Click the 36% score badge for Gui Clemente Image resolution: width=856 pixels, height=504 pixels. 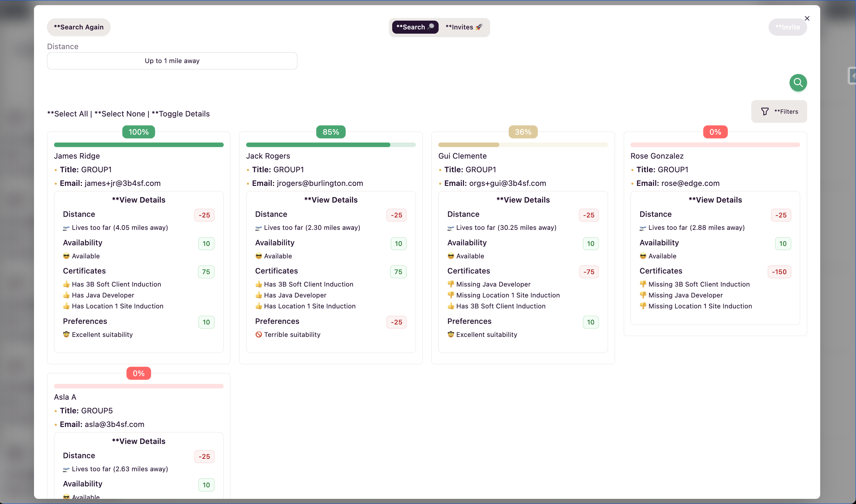tap(522, 132)
